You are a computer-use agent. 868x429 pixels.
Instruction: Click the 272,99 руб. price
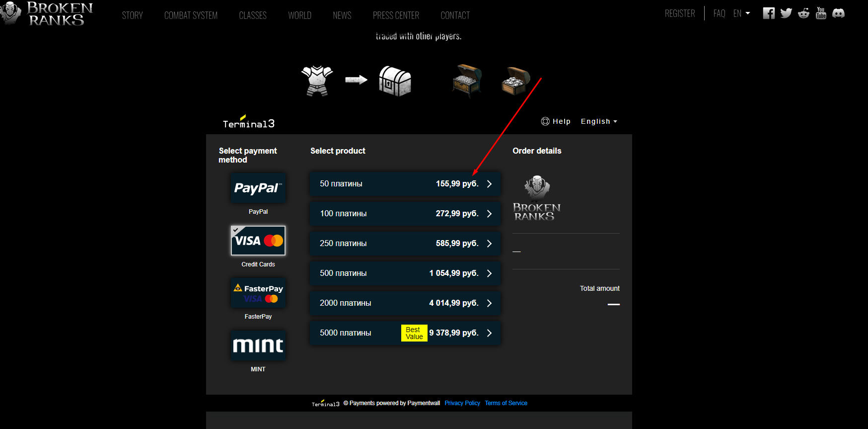(457, 214)
